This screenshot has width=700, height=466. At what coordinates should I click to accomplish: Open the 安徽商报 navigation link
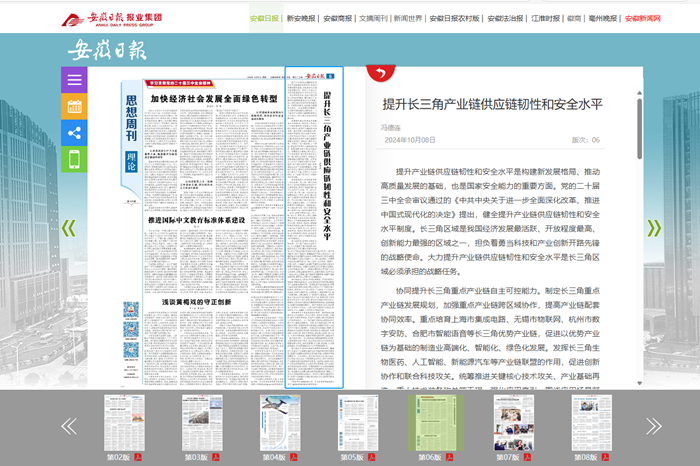[338, 18]
